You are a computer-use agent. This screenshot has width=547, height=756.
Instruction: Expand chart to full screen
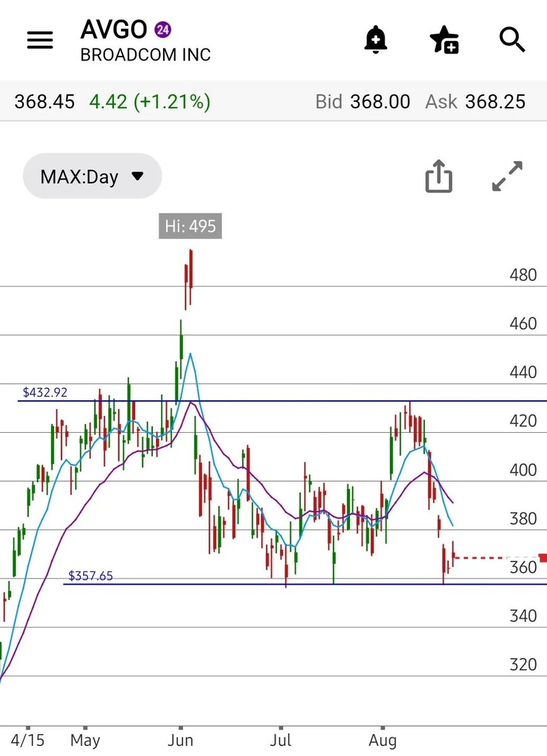tap(507, 176)
